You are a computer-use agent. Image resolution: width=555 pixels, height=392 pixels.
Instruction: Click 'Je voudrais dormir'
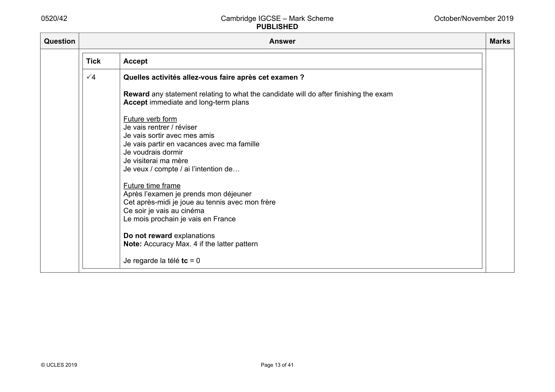point(153,152)
